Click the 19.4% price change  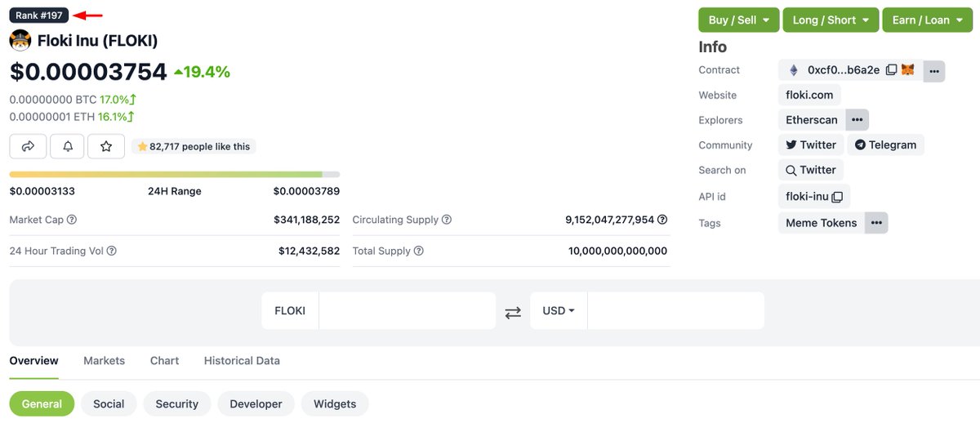pyautogui.click(x=203, y=72)
